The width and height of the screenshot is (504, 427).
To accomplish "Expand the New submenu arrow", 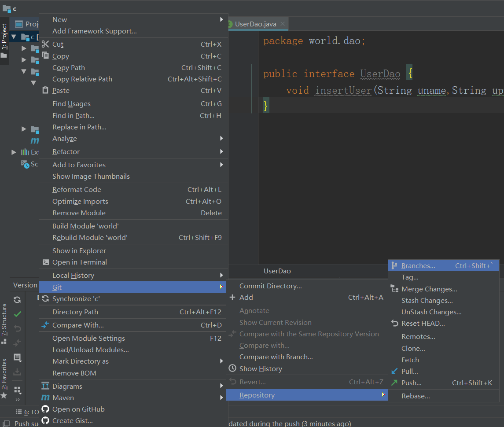I will (221, 19).
